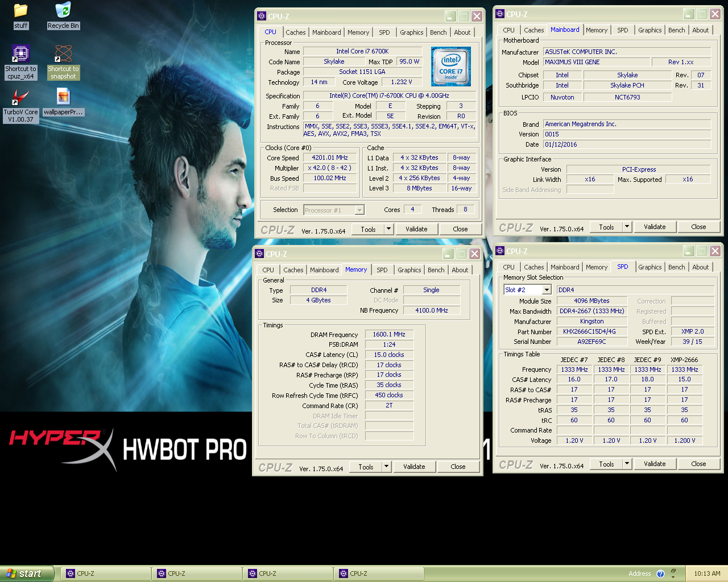Click CPU-Z title icon in CPU tab window
The width and height of the screenshot is (728, 582).
point(262,16)
